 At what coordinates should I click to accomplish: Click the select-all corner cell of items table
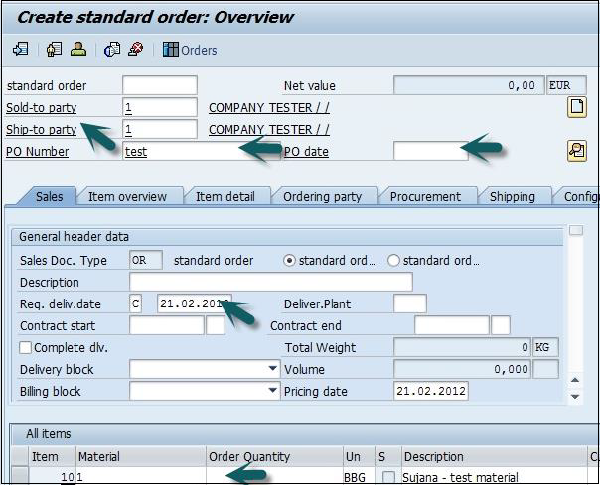20,456
